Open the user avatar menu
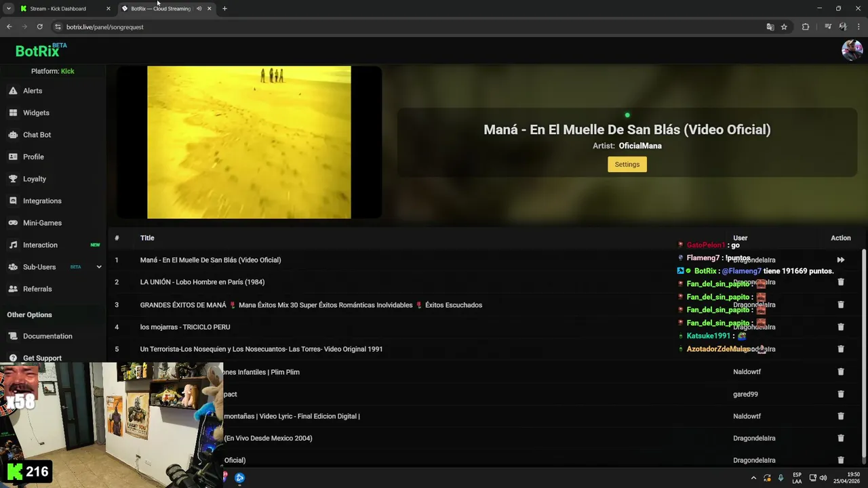 [852, 50]
